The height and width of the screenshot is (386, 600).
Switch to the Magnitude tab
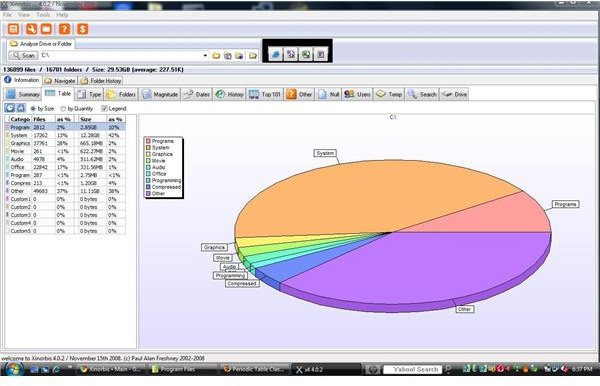pos(160,94)
